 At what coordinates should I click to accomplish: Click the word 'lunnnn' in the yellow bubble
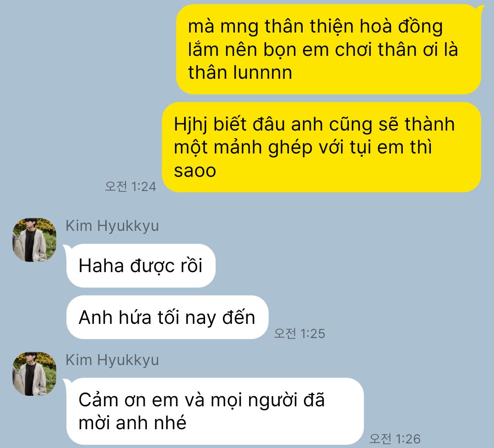[262, 72]
